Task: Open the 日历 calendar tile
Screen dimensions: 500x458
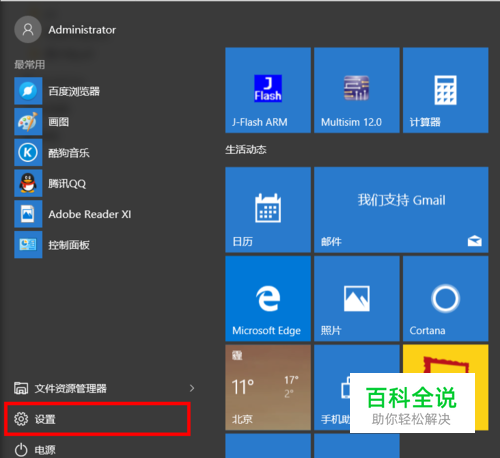Action: [x=268, y=210]
